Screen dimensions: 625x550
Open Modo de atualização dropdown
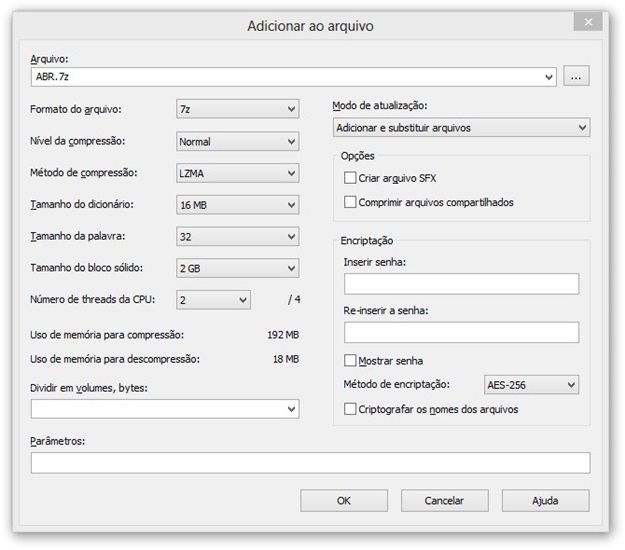(x=461, y=128)
